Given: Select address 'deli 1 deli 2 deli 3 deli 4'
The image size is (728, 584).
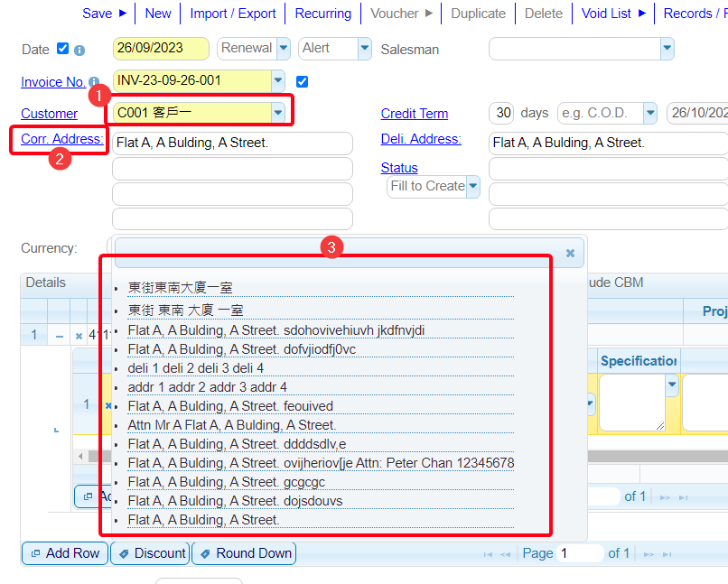Looking at the screenshot, I should point(196,368).
